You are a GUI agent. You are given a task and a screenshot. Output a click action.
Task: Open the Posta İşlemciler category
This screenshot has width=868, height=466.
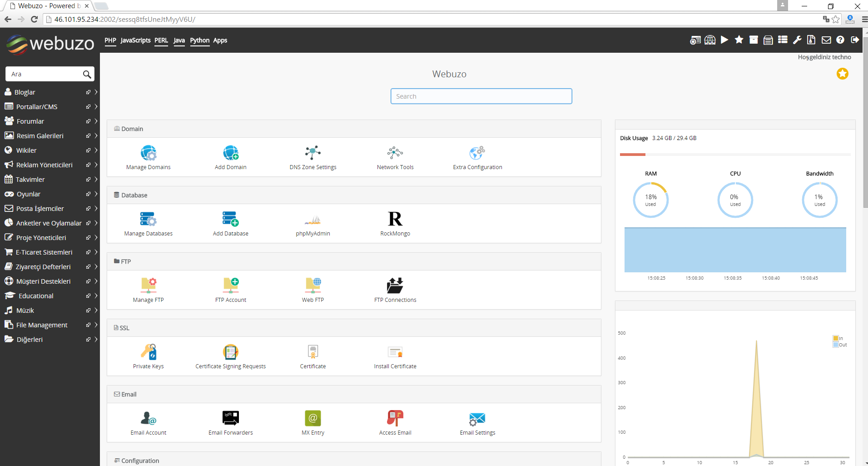click(40, 208)
